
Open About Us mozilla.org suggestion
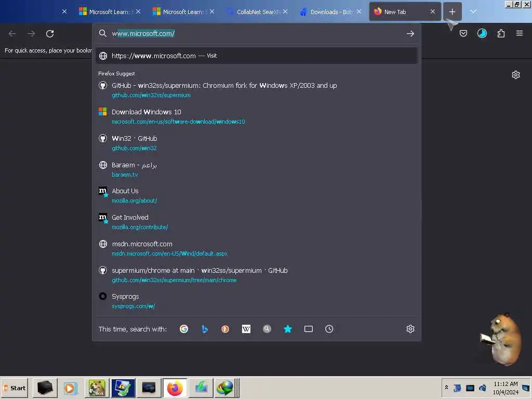pyautogui.click(x=257, y=195)
